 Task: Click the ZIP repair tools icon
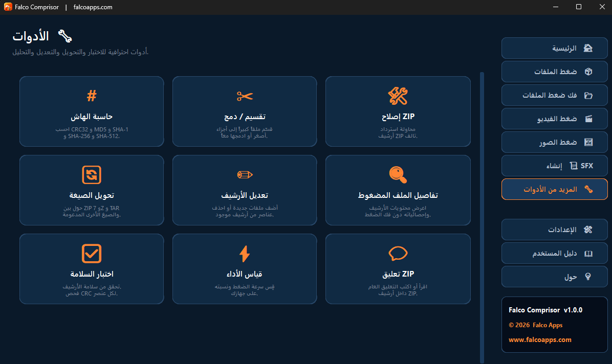tap(398, 96)
